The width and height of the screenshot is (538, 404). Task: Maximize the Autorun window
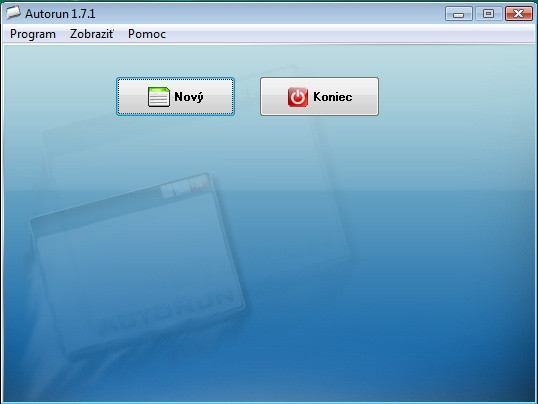click(x=489, y=14)
